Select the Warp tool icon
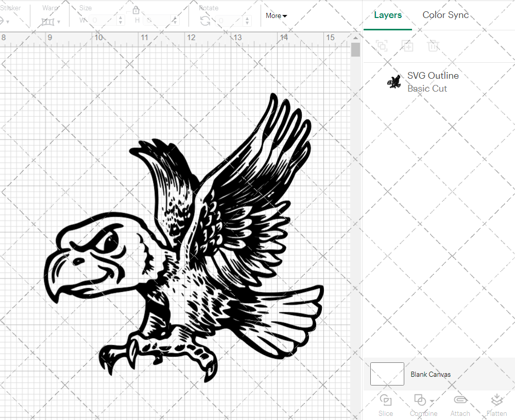This screenshot has height=420, width=515. 48,21
